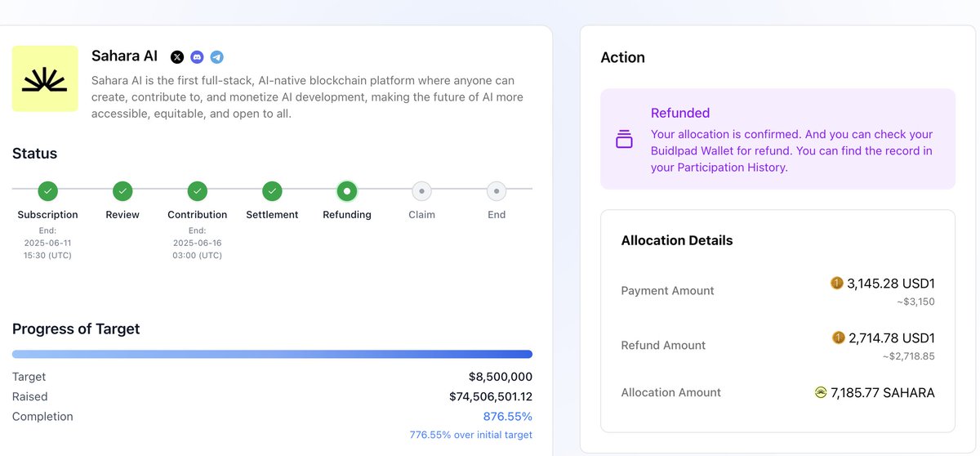Click the Sahara AI project title

[x=125, y=56]
